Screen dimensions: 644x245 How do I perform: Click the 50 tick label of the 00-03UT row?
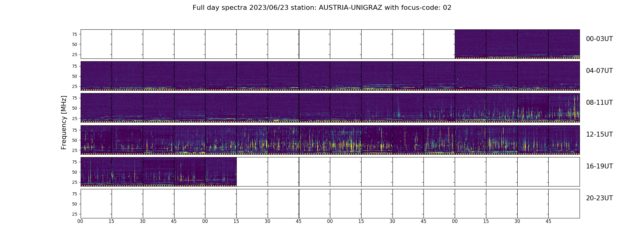coord(75,44)
